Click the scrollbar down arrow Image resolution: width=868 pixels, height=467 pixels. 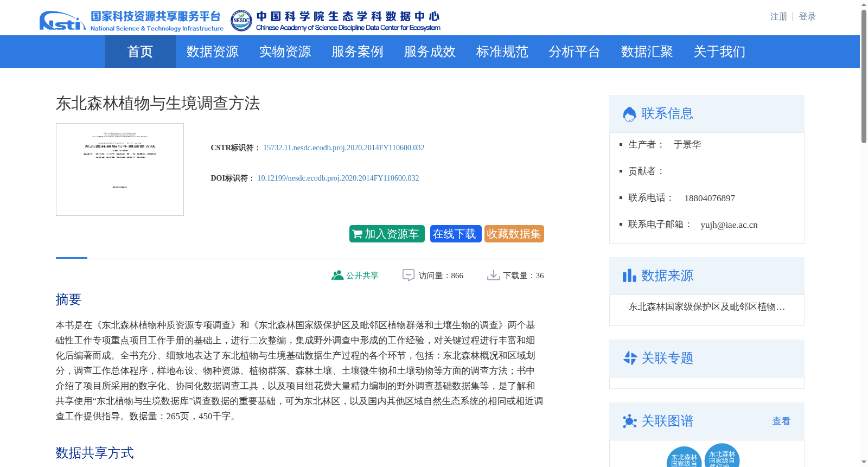864,463
